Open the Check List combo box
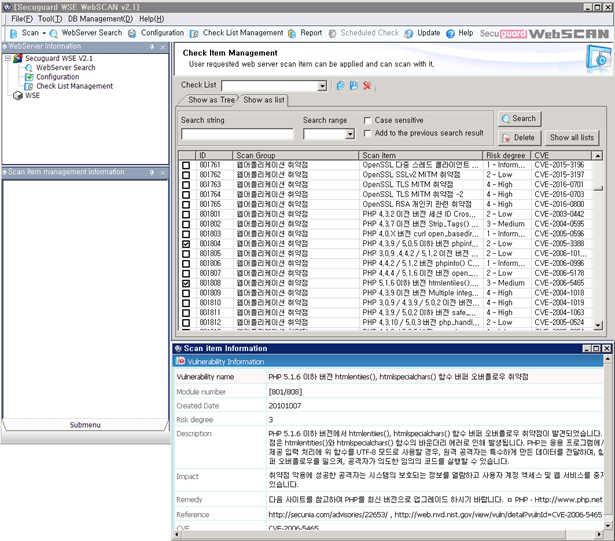This screenshot has width=615, height=541. click(x=322, y=86)
